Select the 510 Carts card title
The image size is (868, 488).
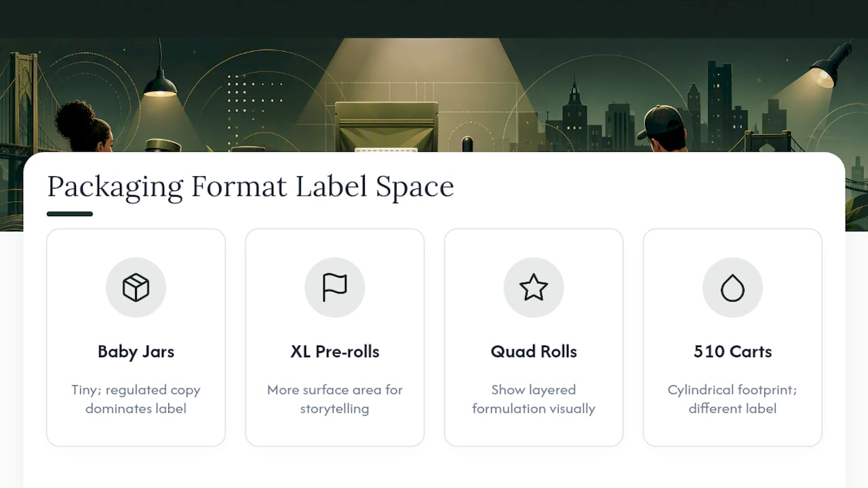click(x=732, y=352)
